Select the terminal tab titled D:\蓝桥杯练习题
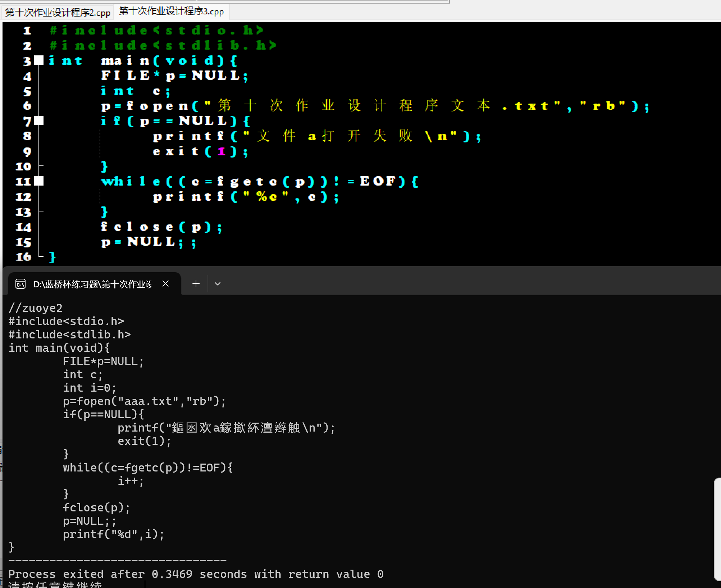 tap(92, 284)
